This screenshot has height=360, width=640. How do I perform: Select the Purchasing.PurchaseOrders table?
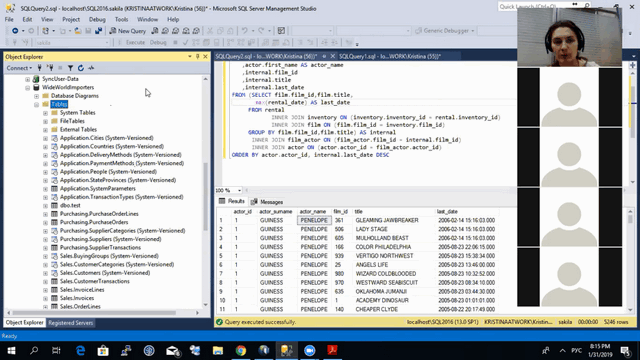(94, 222)
